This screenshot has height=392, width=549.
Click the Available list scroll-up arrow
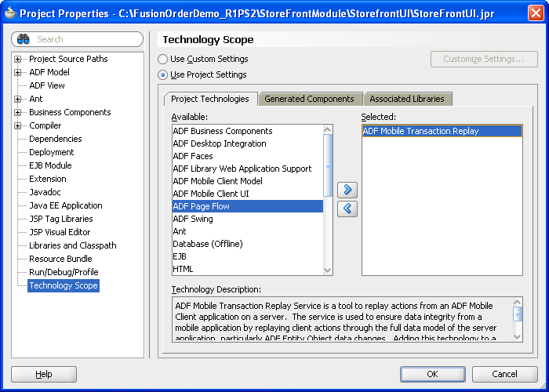click(x=327, y=129)
